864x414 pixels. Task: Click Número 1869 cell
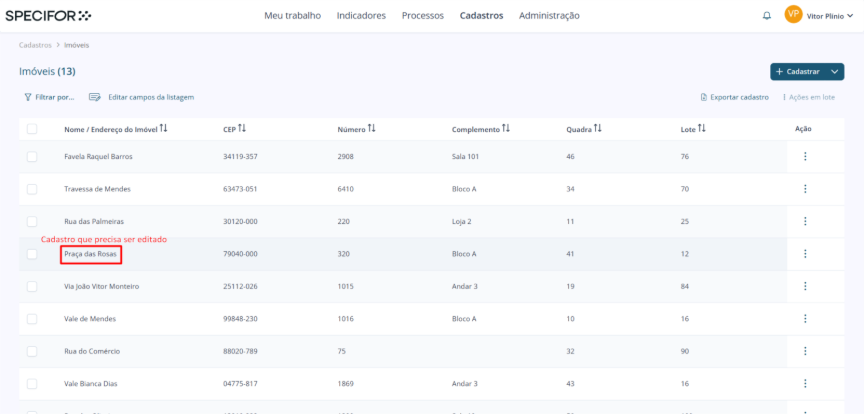pyautogui.click(x=345, y=384)
